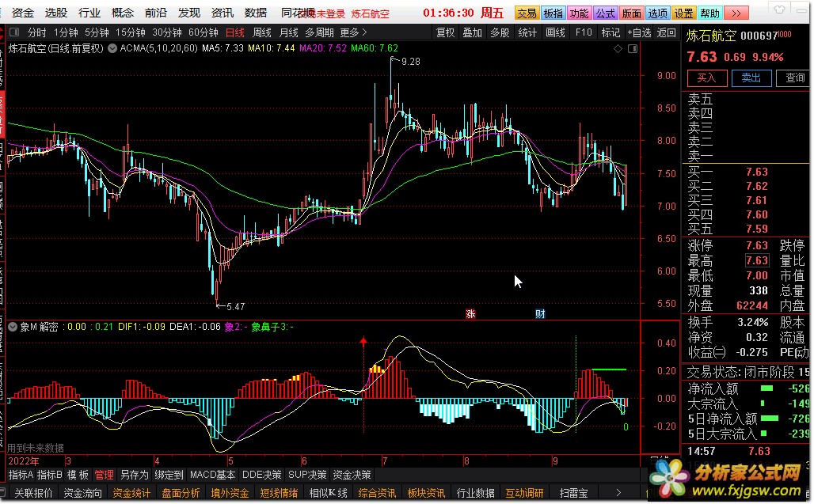The image size is (814, 504).
Task: Click the 查询 button
Action: [x=793, y=78]
